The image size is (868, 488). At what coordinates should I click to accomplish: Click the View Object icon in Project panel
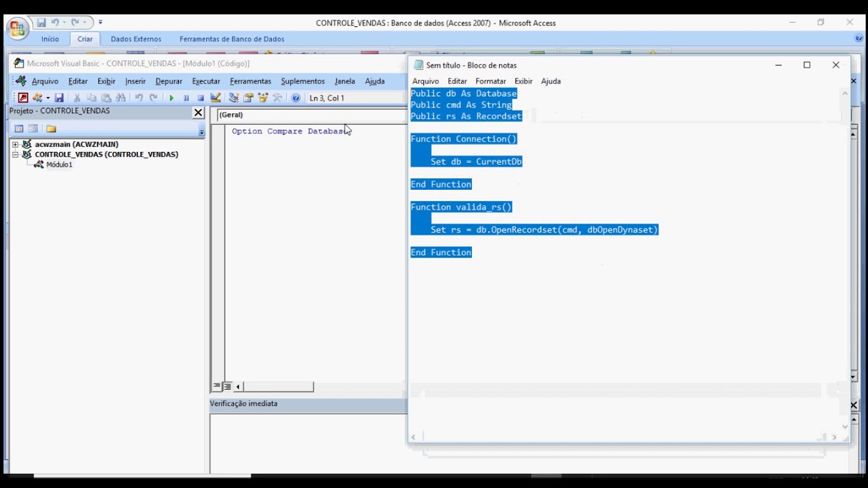click(x=33, y=129)
